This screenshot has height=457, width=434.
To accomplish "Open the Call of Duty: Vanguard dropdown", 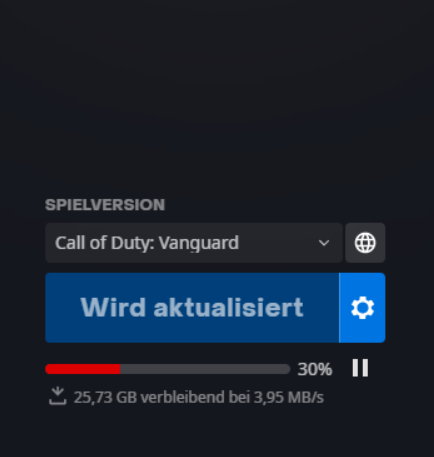I will pos(194,243).
